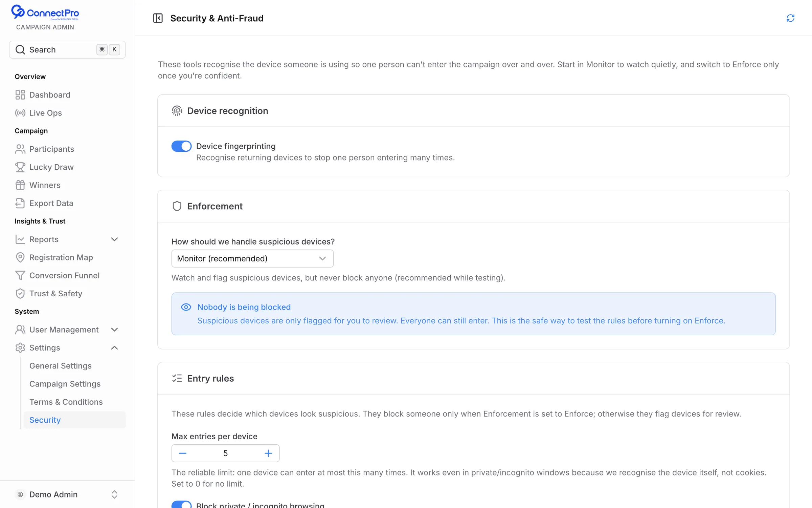Expand the Reports submenu chevron
The width and height of the screenshot is (812, 508).
114,239
